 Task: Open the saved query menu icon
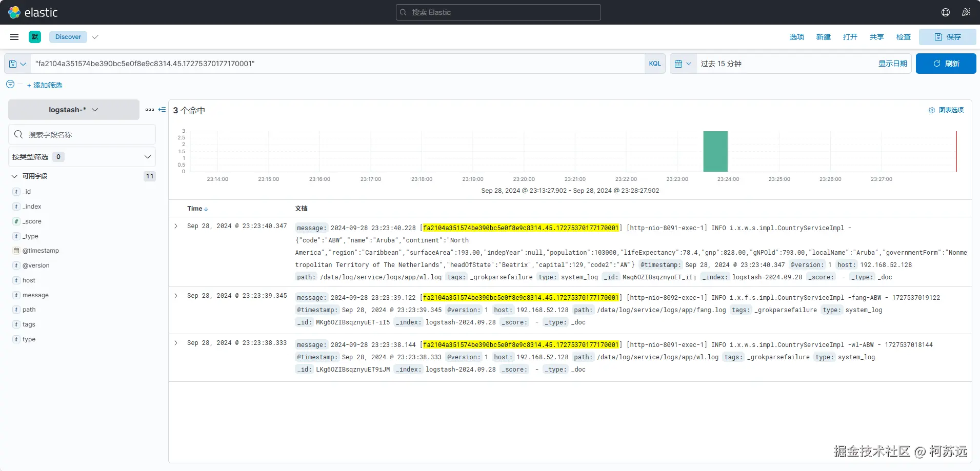(17, 64)
